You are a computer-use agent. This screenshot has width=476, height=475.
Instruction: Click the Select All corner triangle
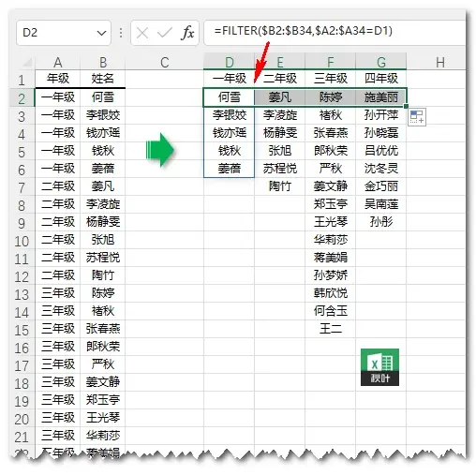pyautogui.click(x=27, y=62)
